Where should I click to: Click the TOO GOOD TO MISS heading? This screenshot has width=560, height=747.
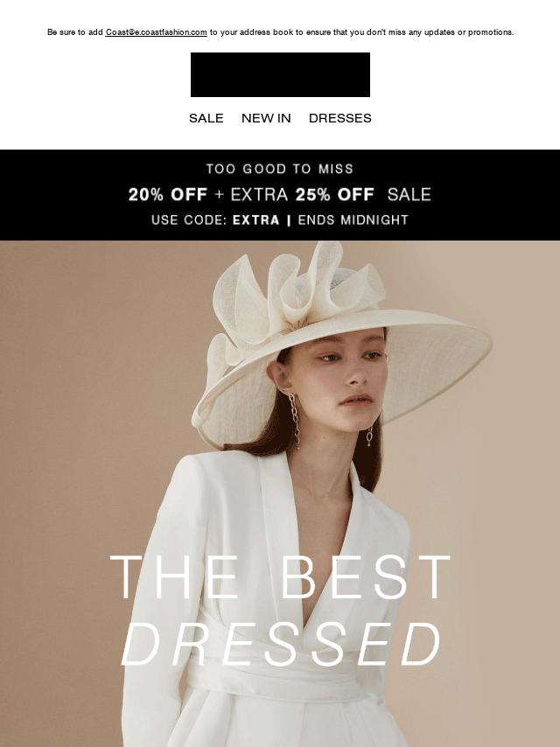[280, 169]
